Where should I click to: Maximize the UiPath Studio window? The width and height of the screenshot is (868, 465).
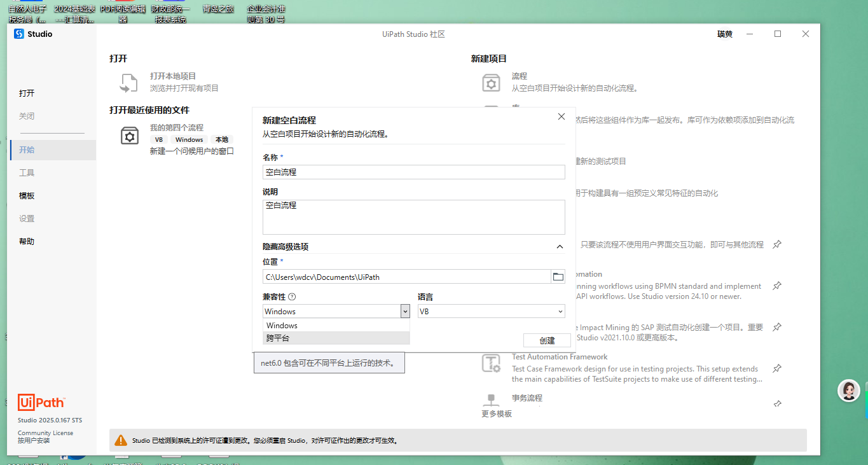[x=777, y=34]
